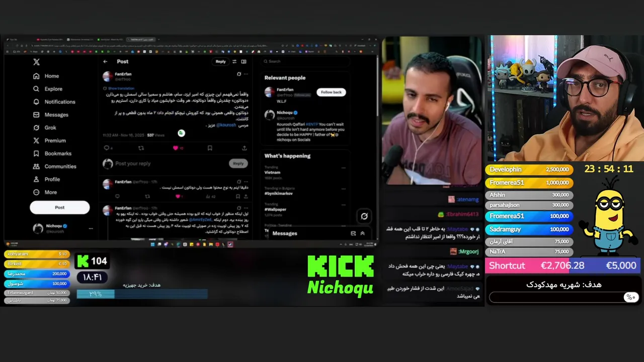Click floating Grok button above Messages

pyautogui.click(x=364, y=216)
